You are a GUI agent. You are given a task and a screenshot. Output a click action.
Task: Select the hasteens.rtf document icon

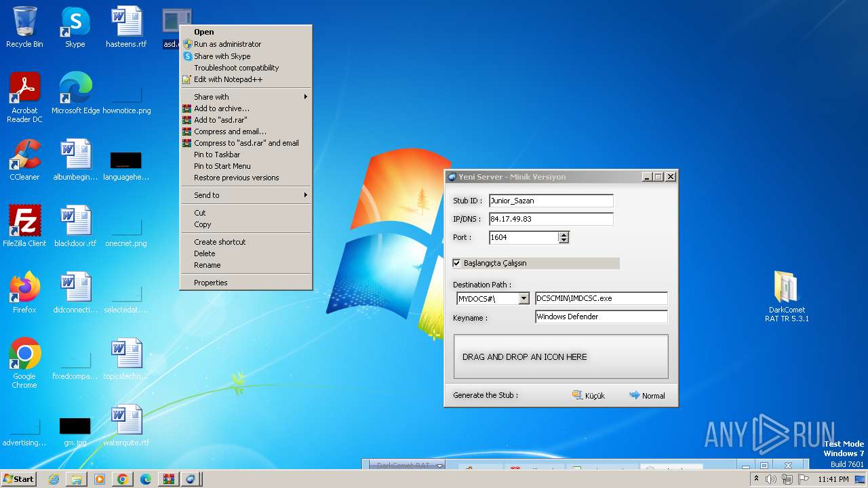coord(126,27)
